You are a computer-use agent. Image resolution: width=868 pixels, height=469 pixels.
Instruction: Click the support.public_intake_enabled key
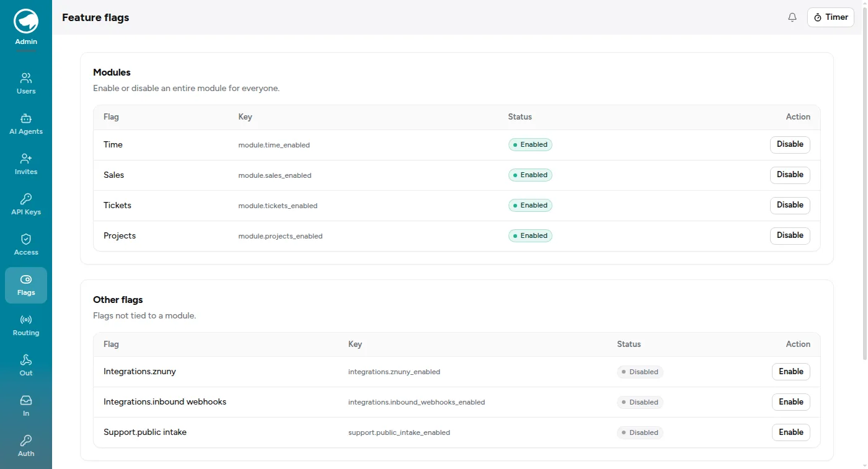pyautogui.click(x=399, y=432)
